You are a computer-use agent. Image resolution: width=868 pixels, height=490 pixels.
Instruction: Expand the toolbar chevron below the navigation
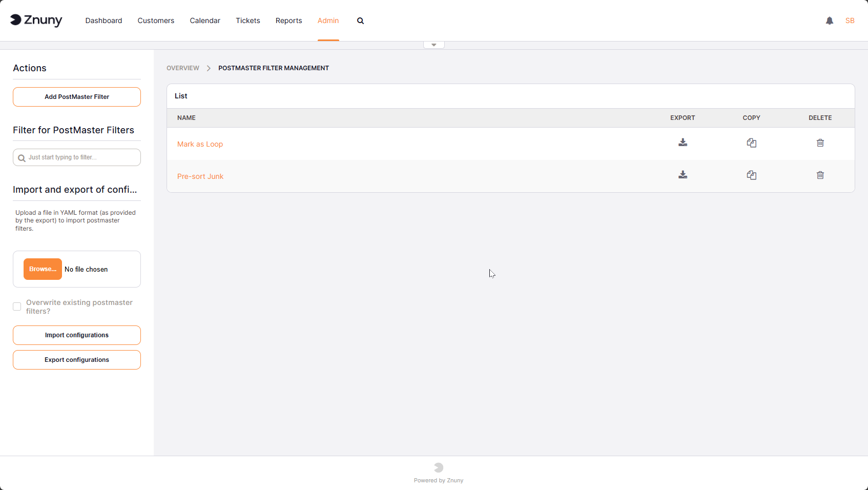point(433,44)
